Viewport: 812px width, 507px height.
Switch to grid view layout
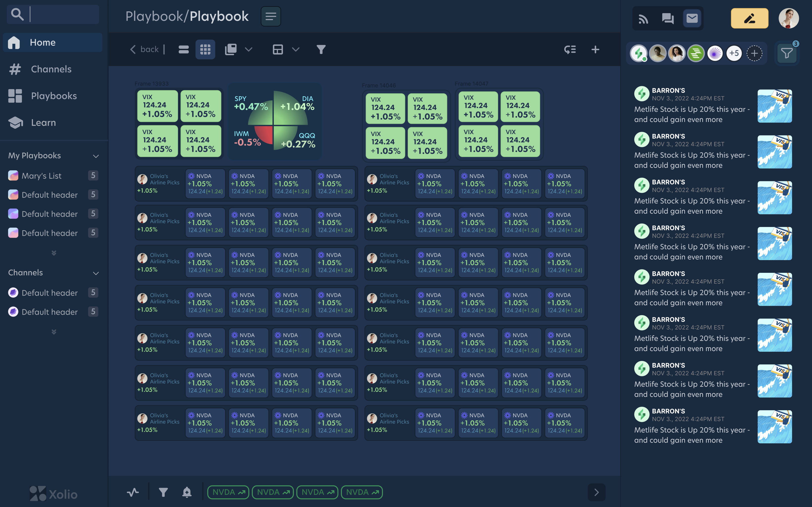point(205,50)
